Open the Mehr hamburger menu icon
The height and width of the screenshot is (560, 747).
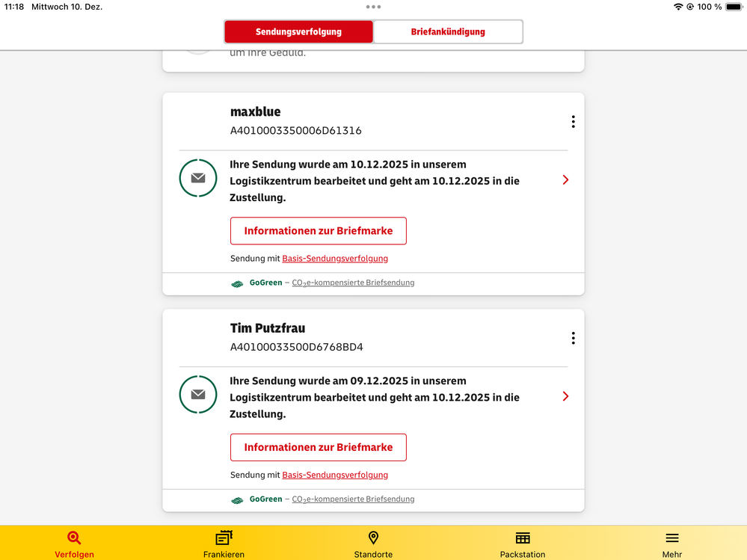[x=671, y=538]
